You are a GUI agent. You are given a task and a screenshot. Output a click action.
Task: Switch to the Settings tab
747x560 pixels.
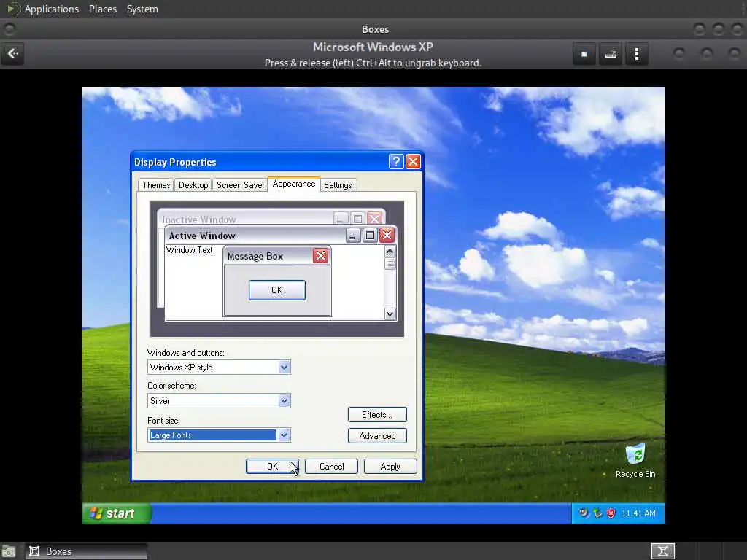pyautogui.click(x=338, y=184)
